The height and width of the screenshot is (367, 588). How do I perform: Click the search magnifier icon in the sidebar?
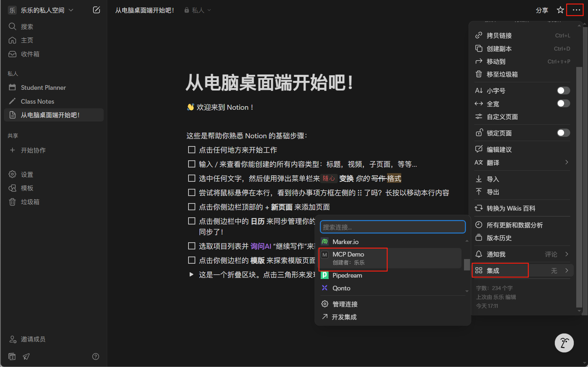pyautogui.click(x=12, y=26)
